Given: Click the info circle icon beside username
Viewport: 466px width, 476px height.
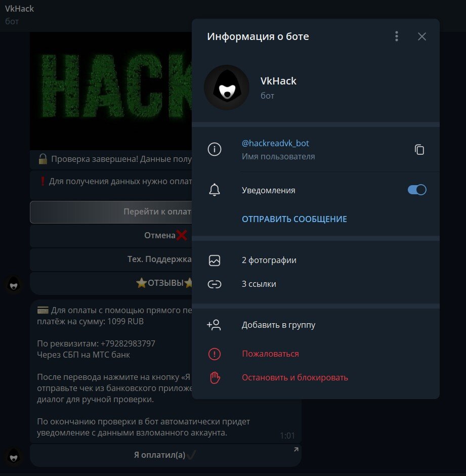Looking at the screenshot, I should coord(215,149).
